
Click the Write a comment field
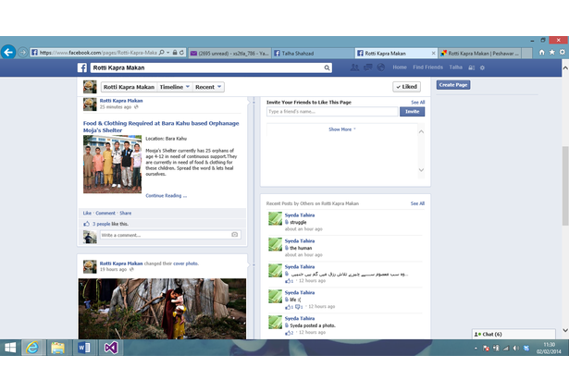pos(166,235)
